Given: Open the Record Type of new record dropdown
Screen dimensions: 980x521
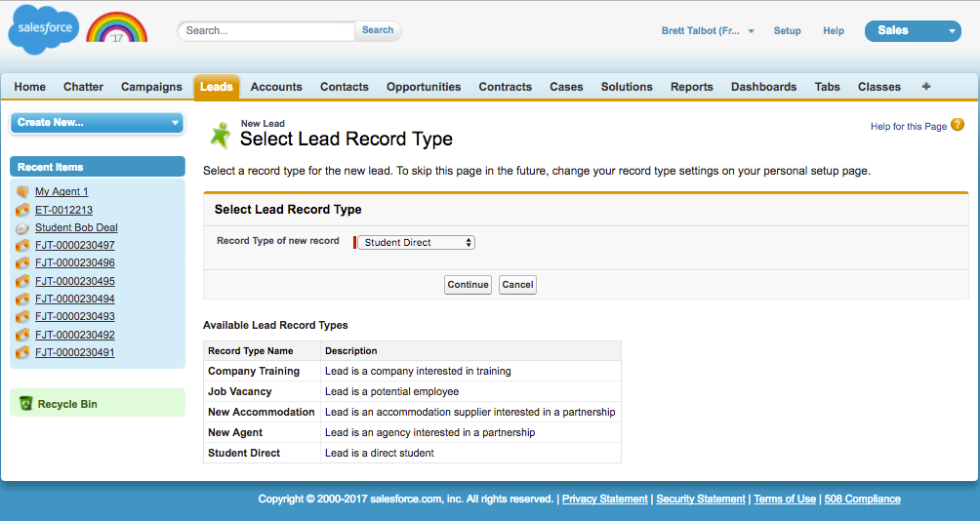Looking at the screenshot, I should coord(416,242).
